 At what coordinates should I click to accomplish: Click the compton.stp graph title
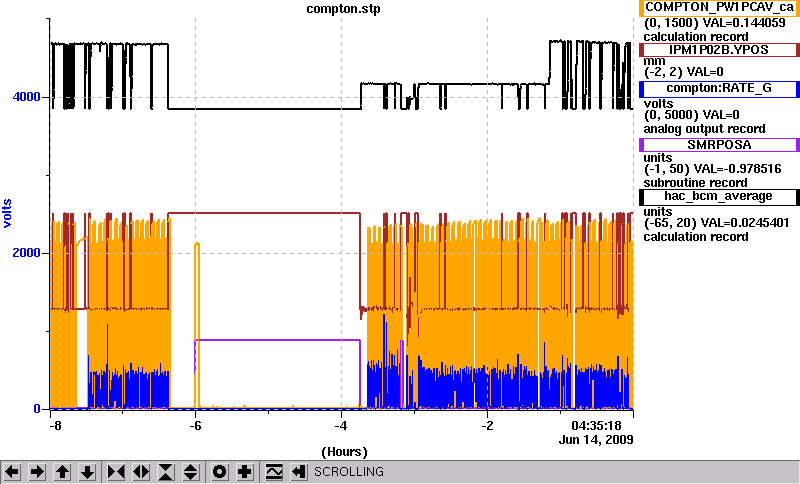click(x=343, y=9)
